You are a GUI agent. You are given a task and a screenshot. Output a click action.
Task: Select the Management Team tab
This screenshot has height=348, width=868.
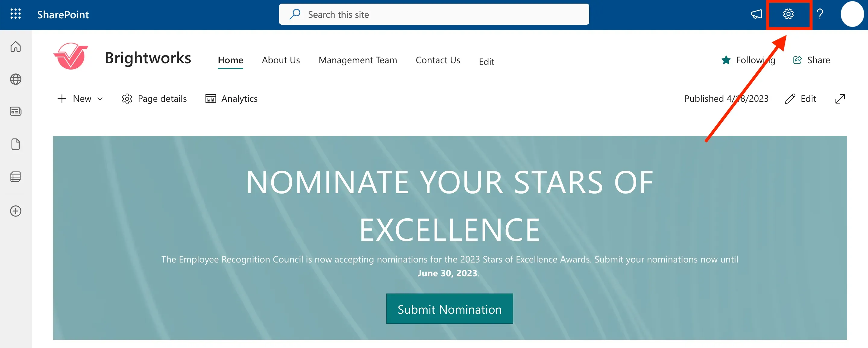point(357,60)
